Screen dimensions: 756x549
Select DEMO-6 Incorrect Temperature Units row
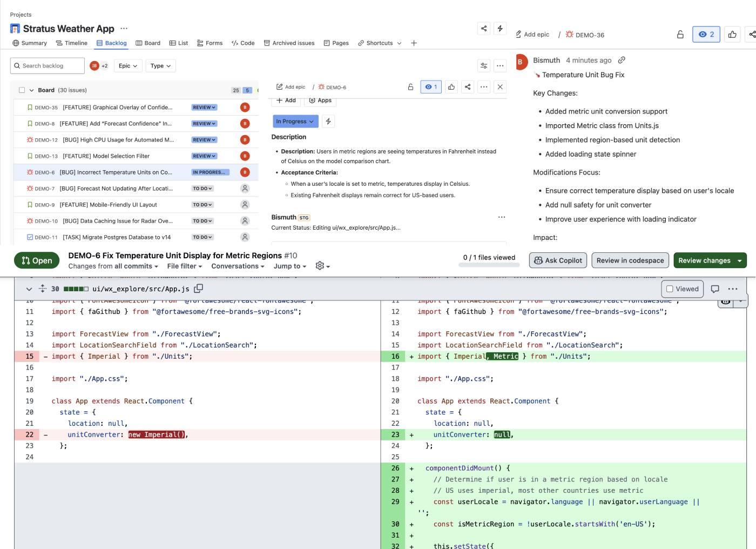pyautogui.click(x=136, y=172)
